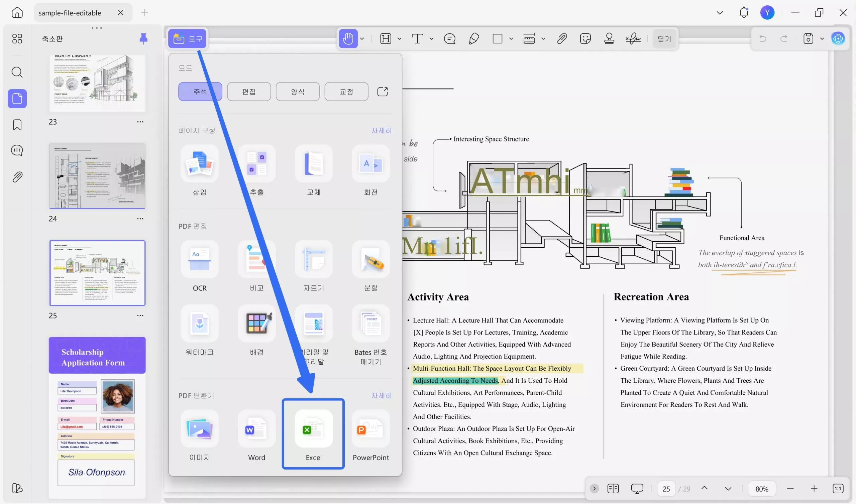Switch to 양식 mode
Viewport: 856px width, 504px height.
(x=298, y=91)
